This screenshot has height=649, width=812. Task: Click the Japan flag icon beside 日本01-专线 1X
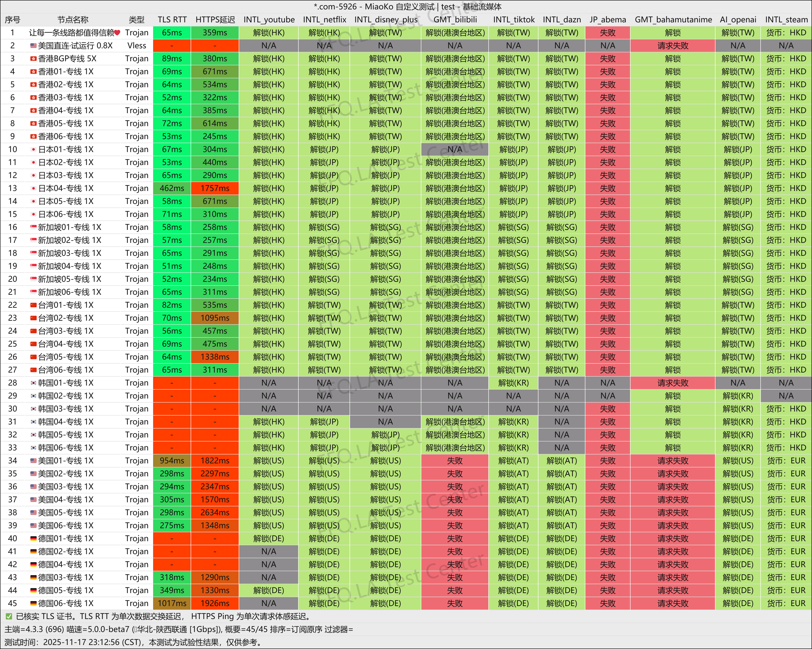click(34, 150)
